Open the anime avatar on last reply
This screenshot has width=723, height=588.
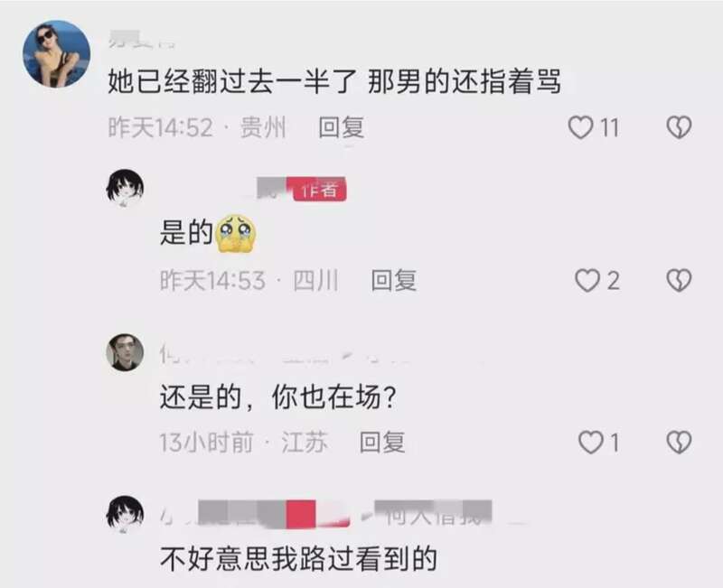point(125,514)
